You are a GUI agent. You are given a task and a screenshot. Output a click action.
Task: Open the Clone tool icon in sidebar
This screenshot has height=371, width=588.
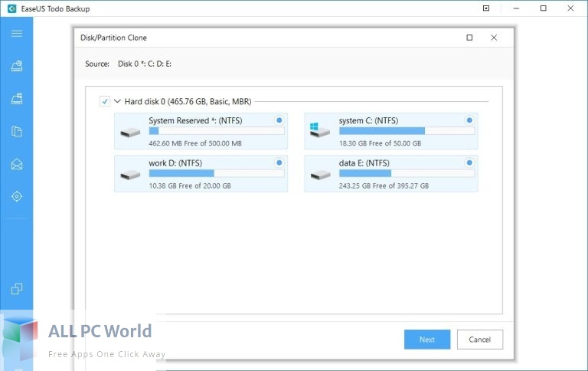tap(17, 289)
